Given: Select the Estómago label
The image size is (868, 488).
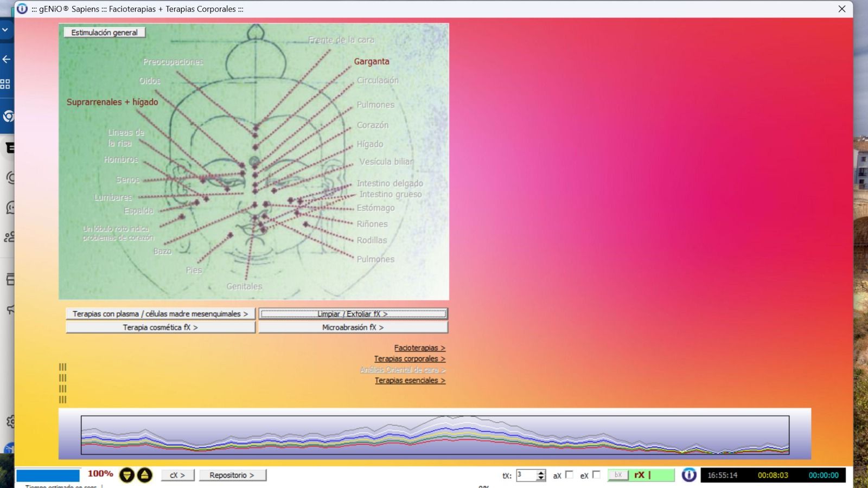Looking at the screenshot, I should pos(375,208).
